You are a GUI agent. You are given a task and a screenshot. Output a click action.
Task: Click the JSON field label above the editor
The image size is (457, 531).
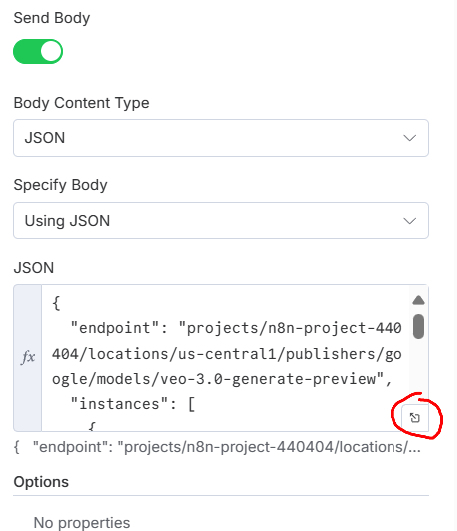point(34,268)
